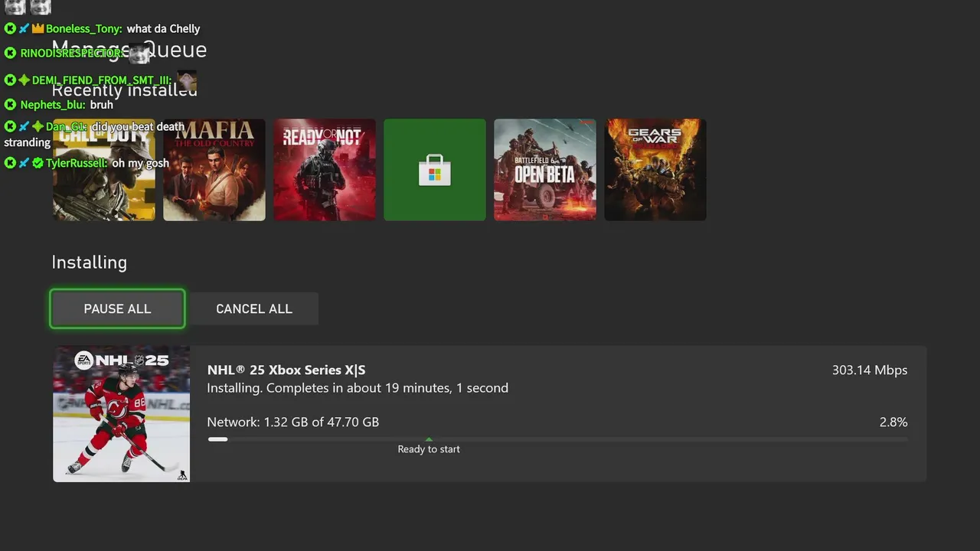This screenshot has width=980, height=551.
Task: Click the EA Sports logo on NHL 25 cover
Action: 83,360
